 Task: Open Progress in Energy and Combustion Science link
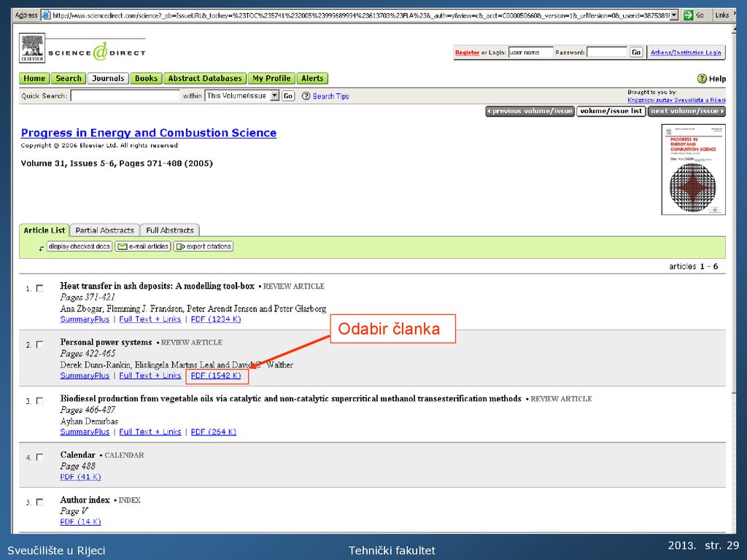[x=149, y=133]
